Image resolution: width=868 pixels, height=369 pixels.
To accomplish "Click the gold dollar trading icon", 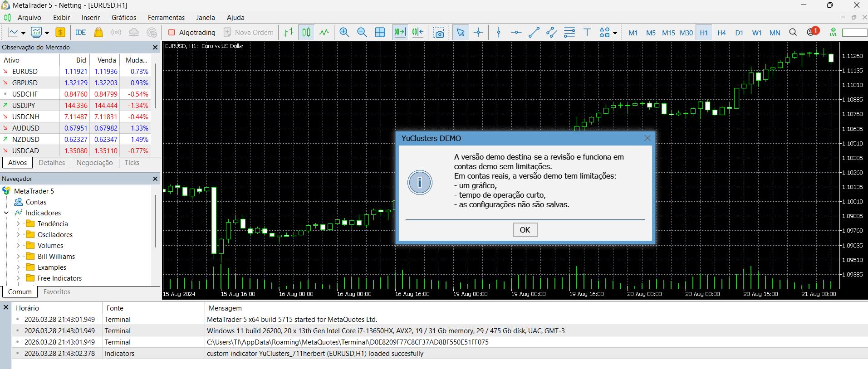I will click(60, 32).
